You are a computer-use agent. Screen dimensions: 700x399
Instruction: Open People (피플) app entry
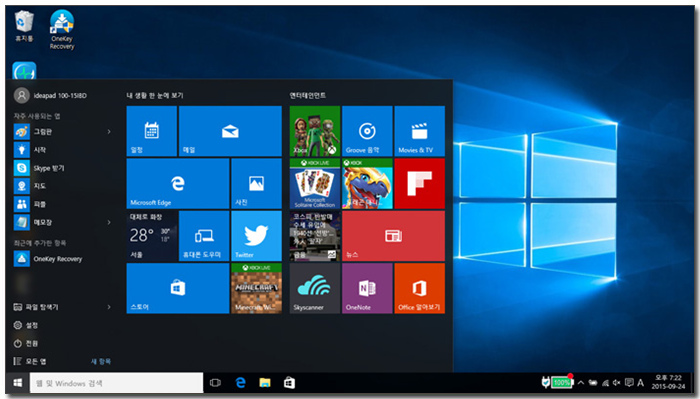[x=62, y=204]
